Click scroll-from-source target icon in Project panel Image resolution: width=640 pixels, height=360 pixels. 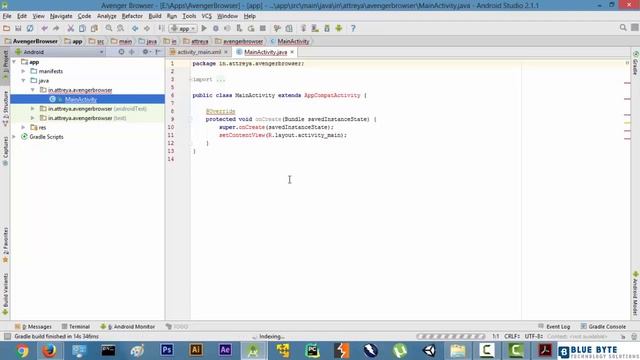pyautogui.click(x=121, y=52)
